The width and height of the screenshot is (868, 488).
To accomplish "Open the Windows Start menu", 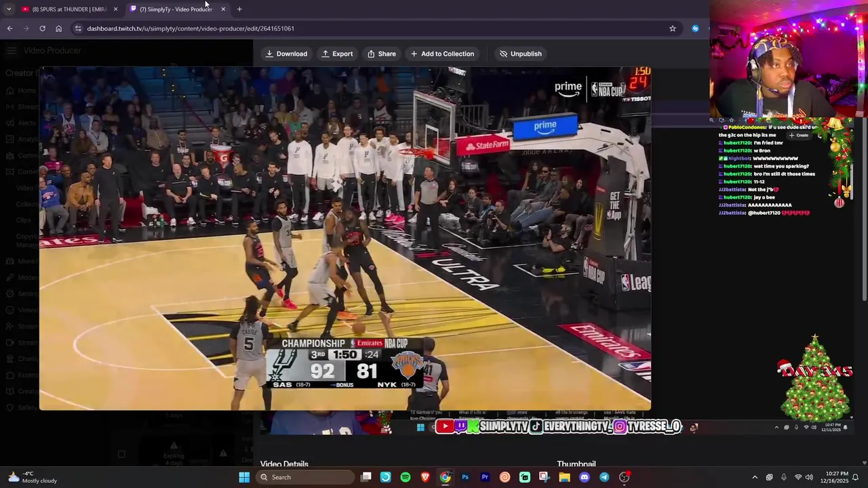I will [x=244, y=477].
